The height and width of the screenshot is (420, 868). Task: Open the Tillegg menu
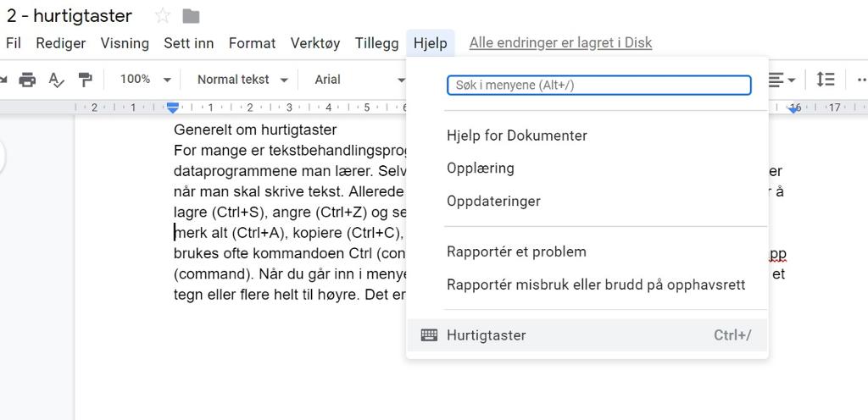[377, 43]
